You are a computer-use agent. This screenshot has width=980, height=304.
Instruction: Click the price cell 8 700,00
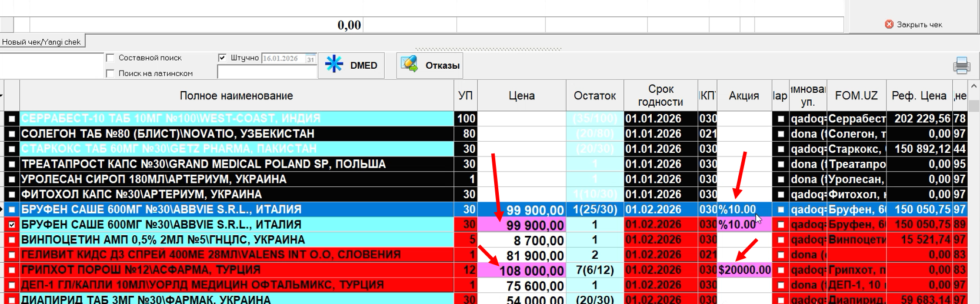tap(522, 240)
